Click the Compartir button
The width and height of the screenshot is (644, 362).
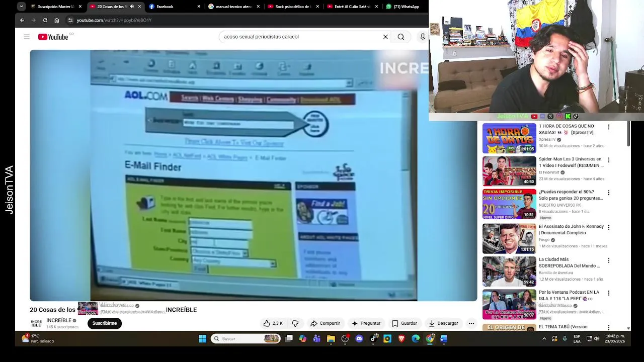325,323
